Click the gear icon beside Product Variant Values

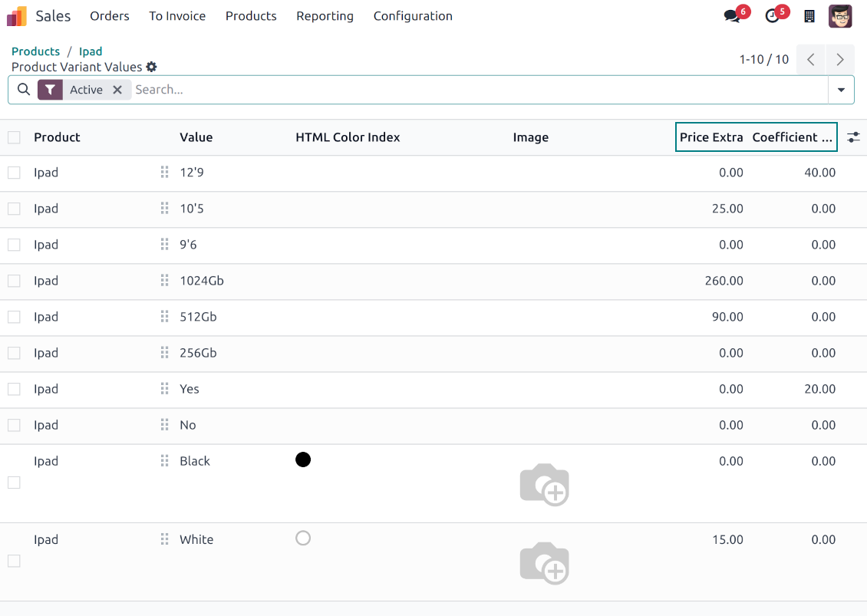[151, 67]
